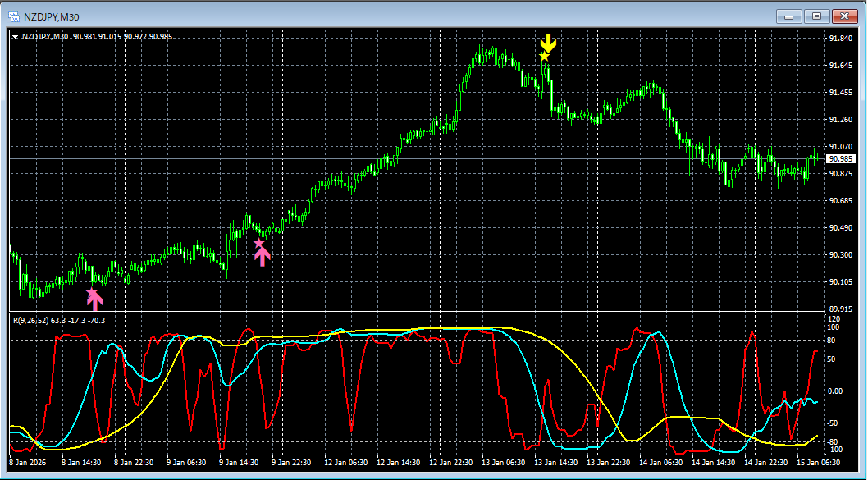Click the pink star above the second up arrow

tap(259, 244)
